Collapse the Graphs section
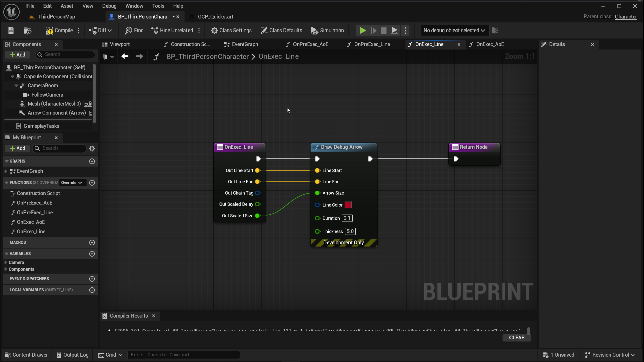 click(7, 161)
